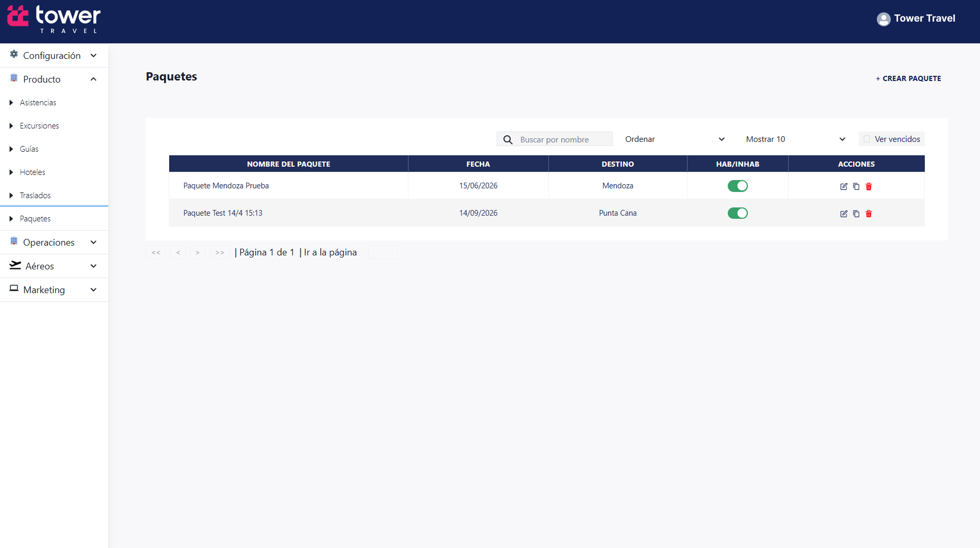
Task: Select Excursiones in the sidebar
Action: (39, 125)
